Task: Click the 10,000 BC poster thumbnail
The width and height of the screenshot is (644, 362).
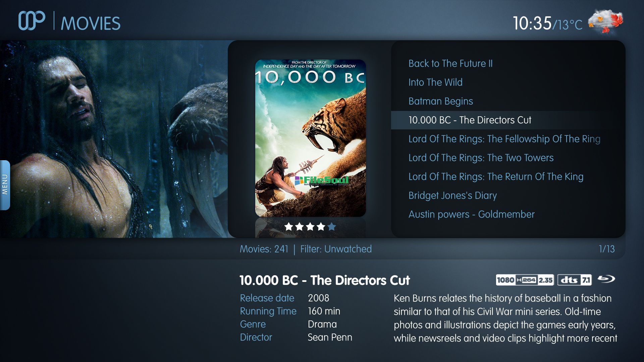Action: [x=310, y=138]
